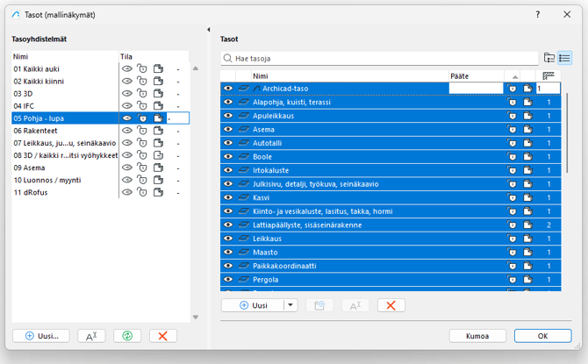Click the red X delete button under layer combinations
The height and width of the screenshot is (364, 588).
pos(162,336)
